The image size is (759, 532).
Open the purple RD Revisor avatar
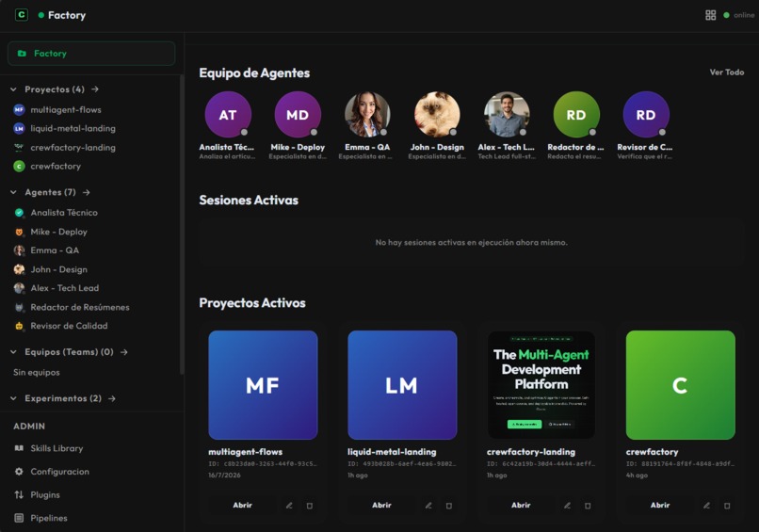646,114
